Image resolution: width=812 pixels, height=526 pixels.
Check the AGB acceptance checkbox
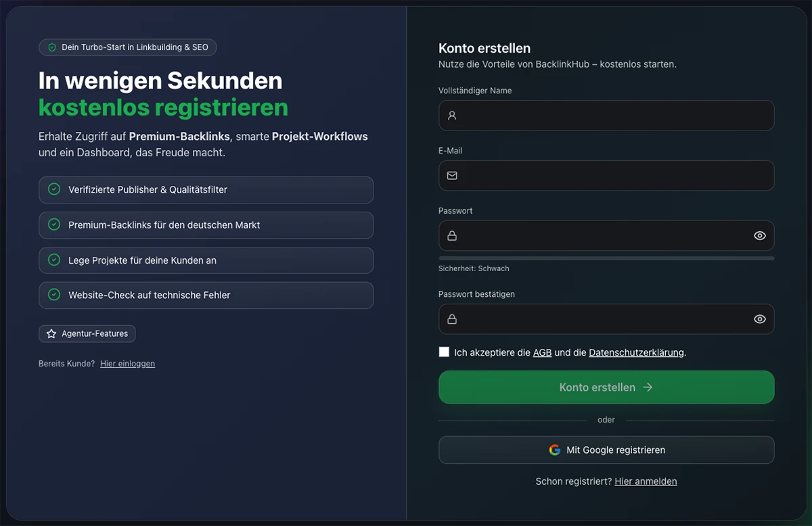444,352
